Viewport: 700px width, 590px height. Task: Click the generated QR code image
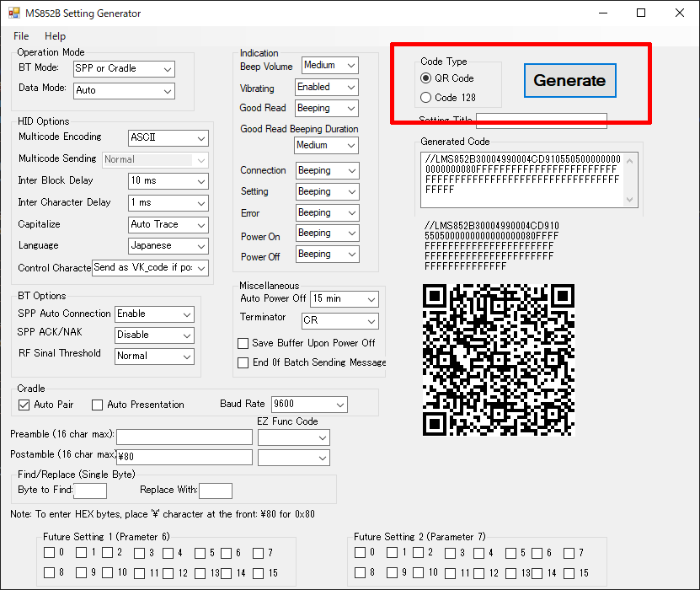499,360
